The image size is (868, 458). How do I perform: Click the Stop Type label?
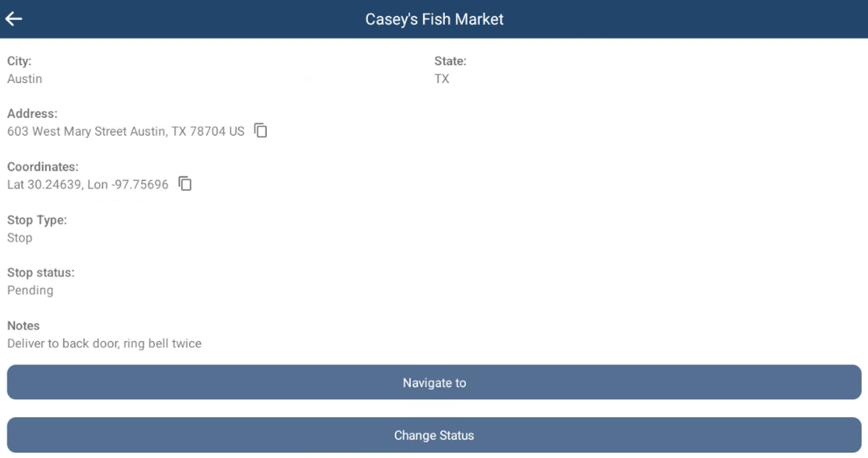[37, 220]
